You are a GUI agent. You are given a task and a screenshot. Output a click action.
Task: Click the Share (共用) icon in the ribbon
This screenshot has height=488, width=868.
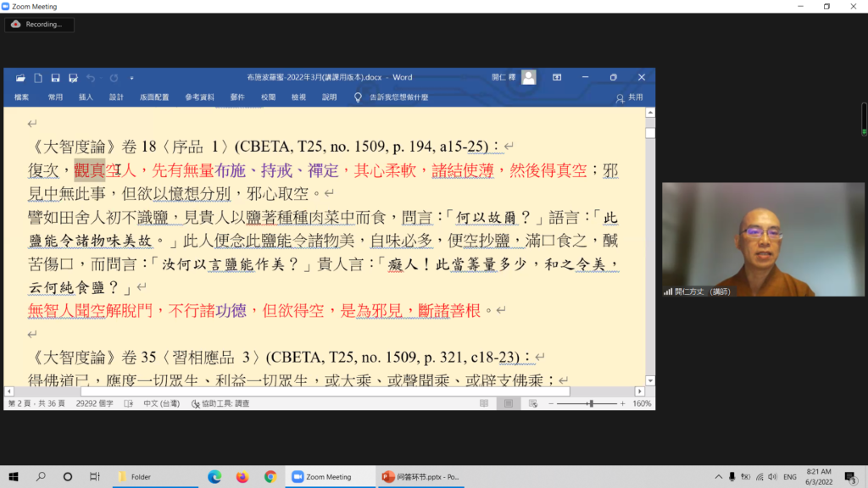point(629,97)
